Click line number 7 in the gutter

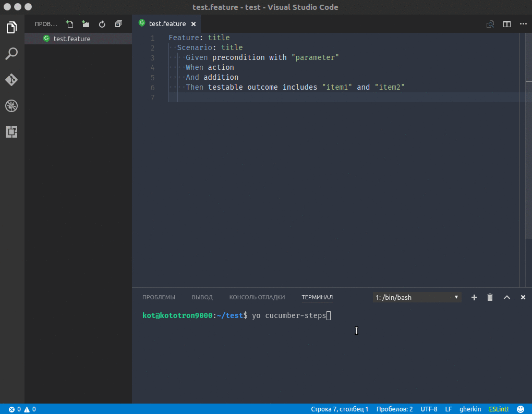click(x=152, y=98)
